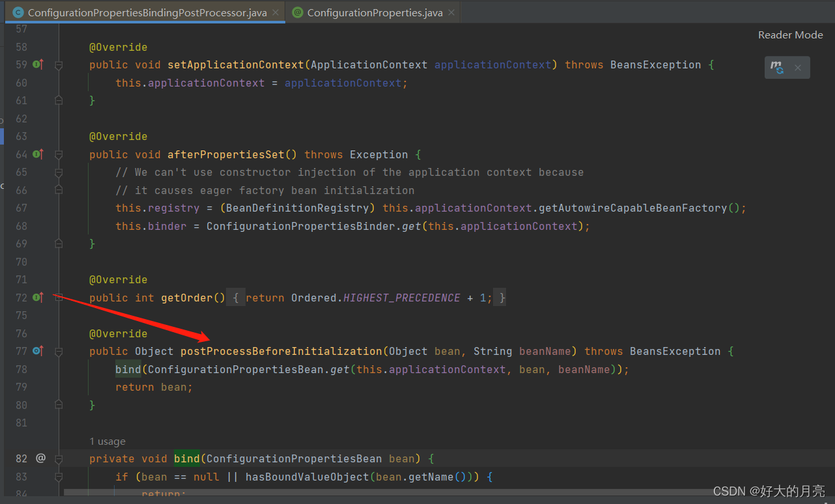835x504 pixels.
Task: Expand folded closing brace after '+ 1;'
Action: tap(500, 298)
